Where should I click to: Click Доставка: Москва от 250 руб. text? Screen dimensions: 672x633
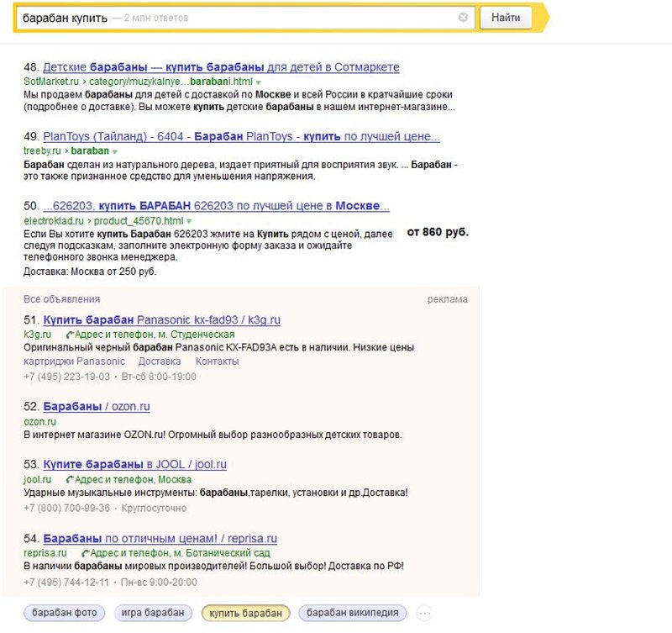click(90, 272)
